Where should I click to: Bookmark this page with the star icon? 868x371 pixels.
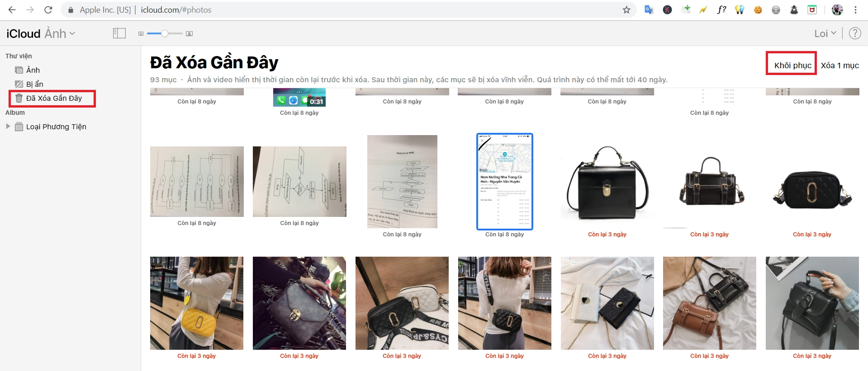[x=626, y=10]
